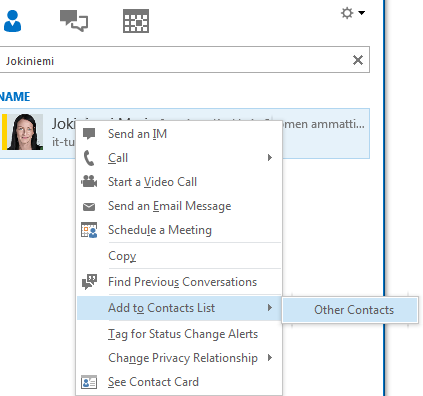Select Other Contacts in the submenu
This screenshot has width=423, height=396.
click(x=350, y=310)
